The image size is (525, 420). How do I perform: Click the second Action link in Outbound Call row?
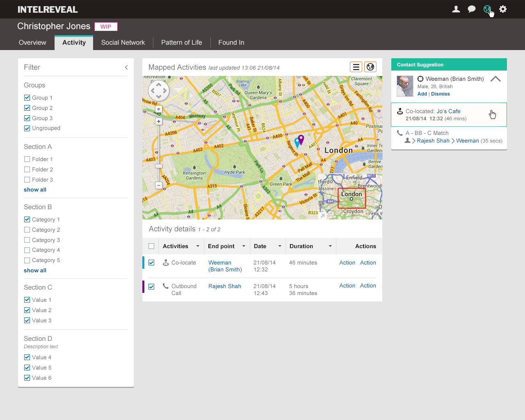point(368,285)
